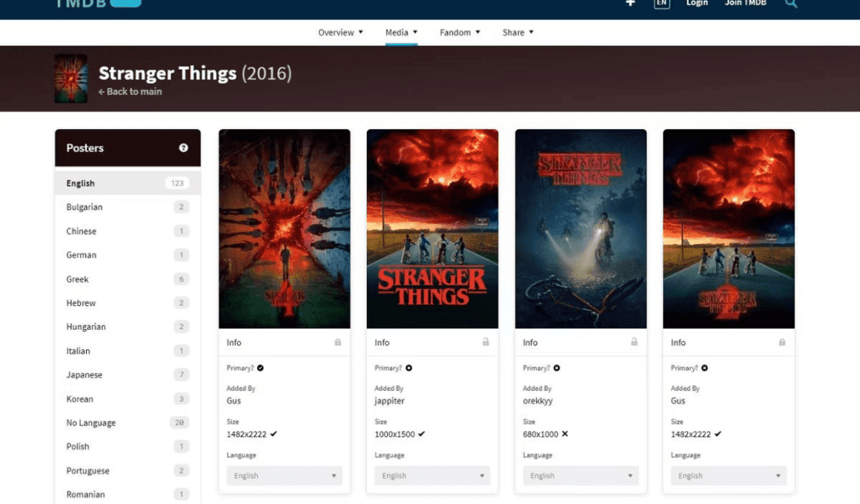Select Polish posters filter
The height and width of the screenshot is (504, 860).
(128, 446)
